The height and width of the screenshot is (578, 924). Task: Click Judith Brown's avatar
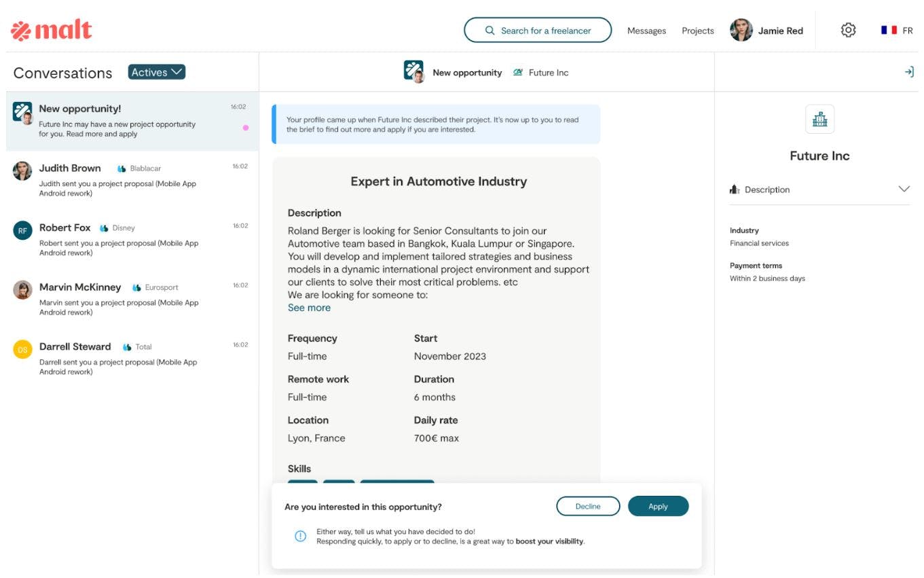[x=22, y=170]
